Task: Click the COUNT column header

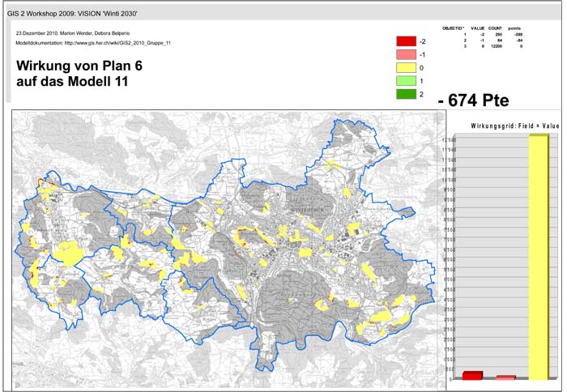Action: 494,28
